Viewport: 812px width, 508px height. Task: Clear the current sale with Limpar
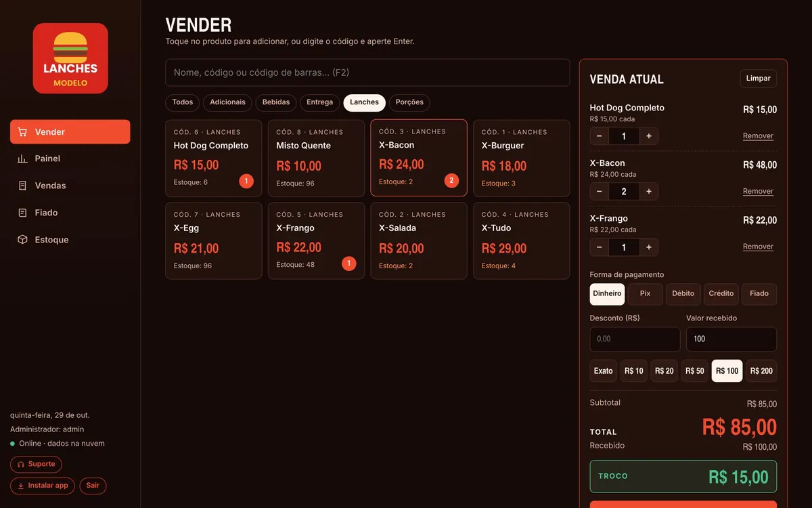759,79
